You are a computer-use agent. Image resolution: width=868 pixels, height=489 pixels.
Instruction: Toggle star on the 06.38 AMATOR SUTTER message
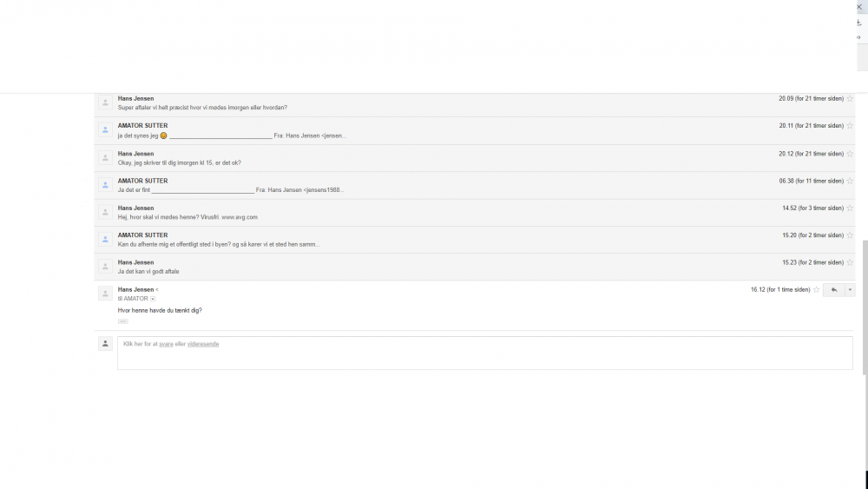coord(850,181)
